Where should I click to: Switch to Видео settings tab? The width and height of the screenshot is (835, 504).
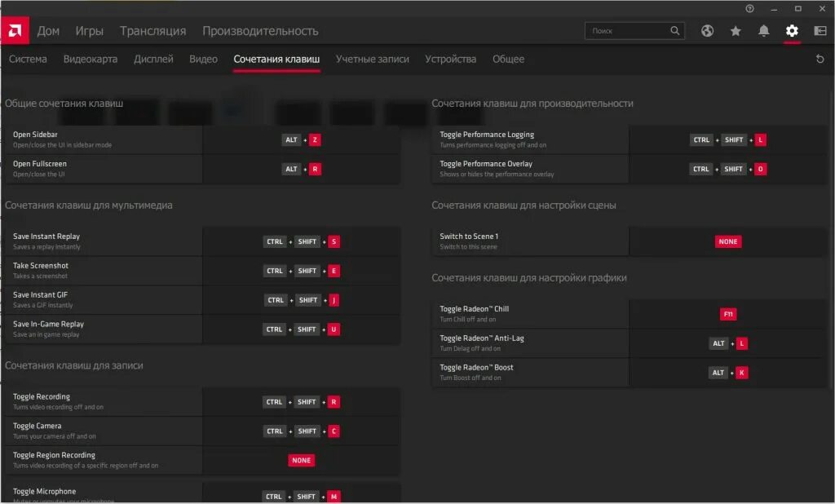pos(203,60)
